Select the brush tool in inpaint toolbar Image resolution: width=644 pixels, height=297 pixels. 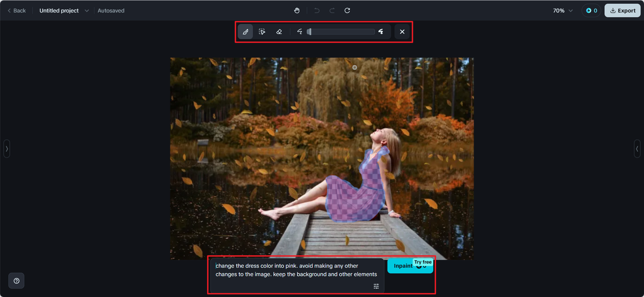pos(246,32)
